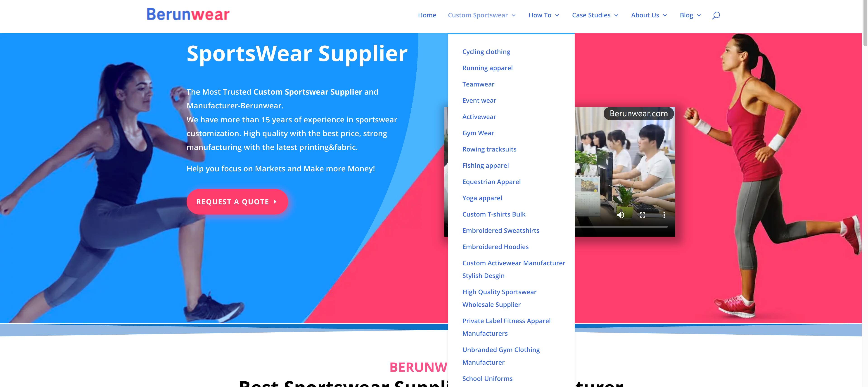Click the Request a Quote button
868x387 pixels.
coord(237,202)
